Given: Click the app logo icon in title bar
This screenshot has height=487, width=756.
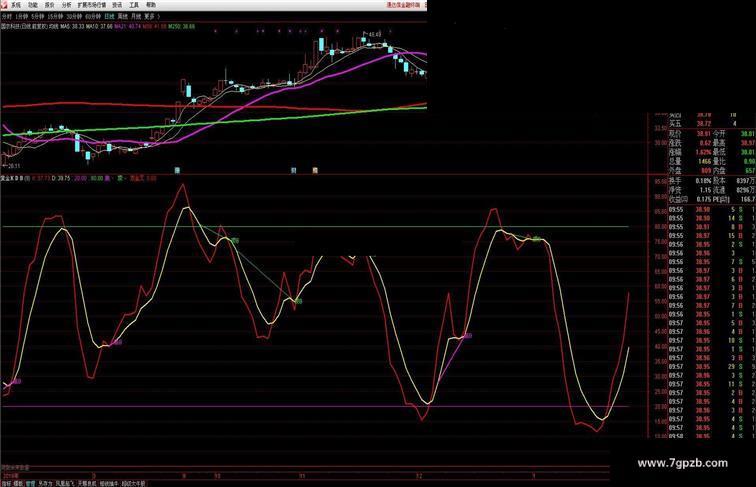Looking at the screenshot, I should (5, 5).
